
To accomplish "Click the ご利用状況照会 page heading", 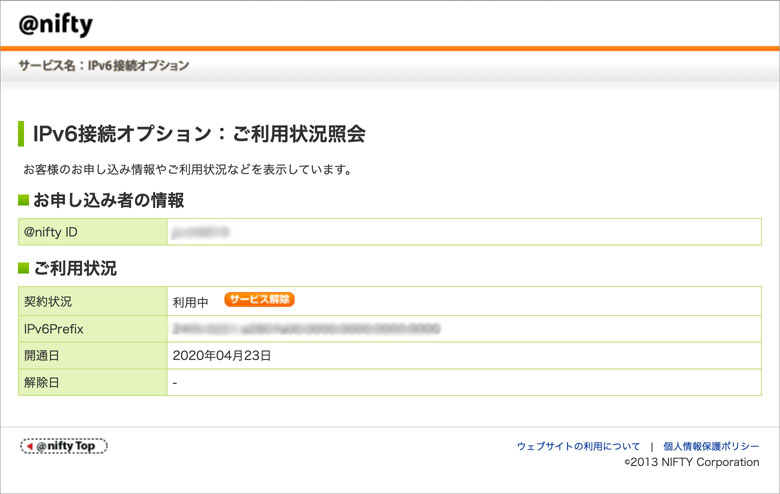I will coord(199,133).
